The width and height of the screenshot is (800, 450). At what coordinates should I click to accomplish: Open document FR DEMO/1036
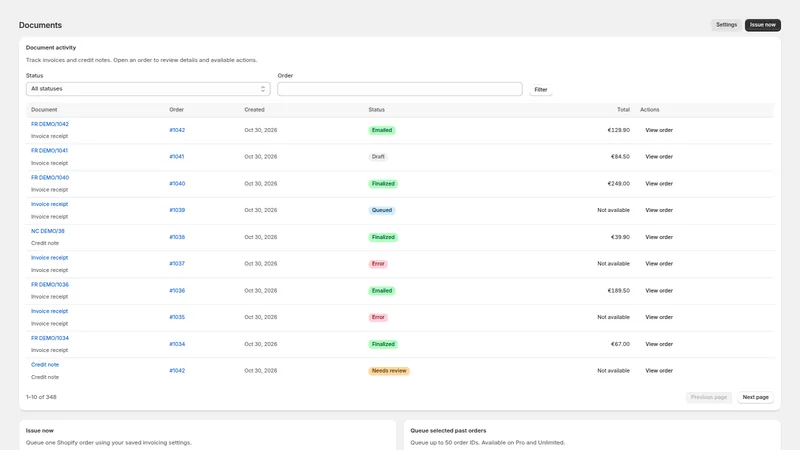49,285
